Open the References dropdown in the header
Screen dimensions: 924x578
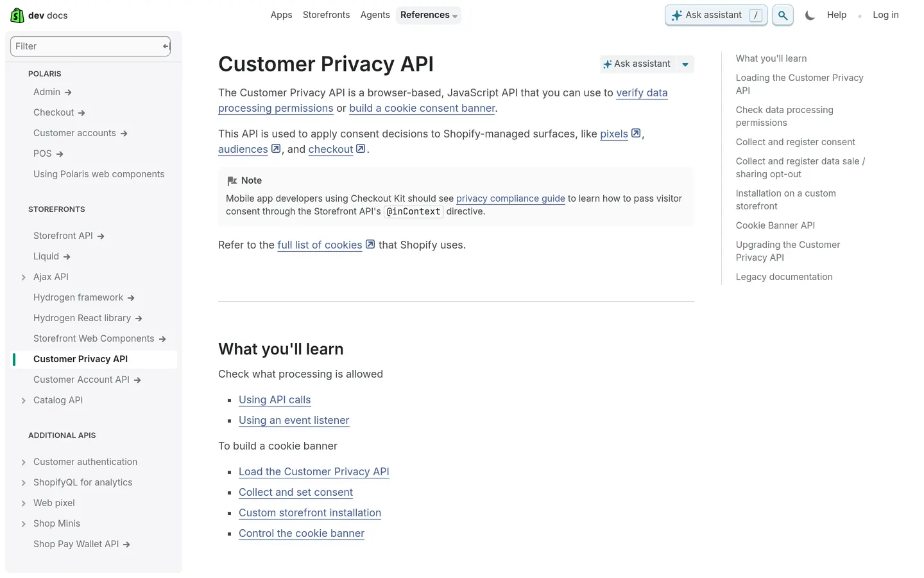(429, 15)
